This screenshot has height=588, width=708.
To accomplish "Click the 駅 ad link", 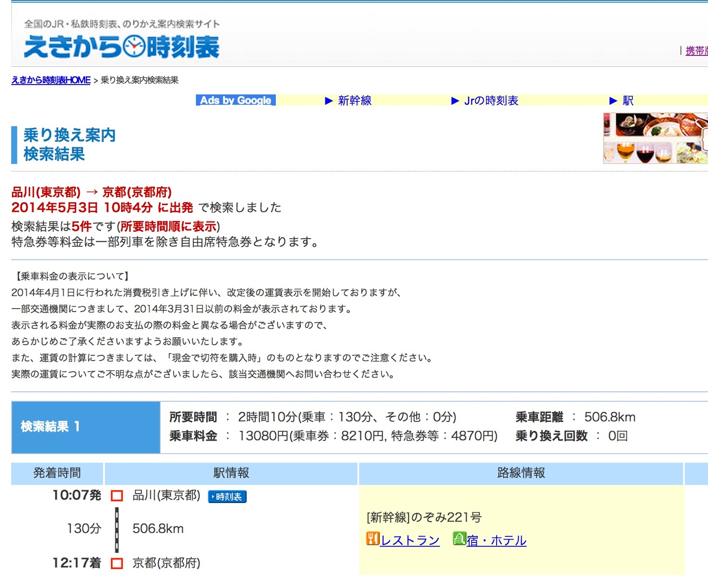I will [628, 101].
